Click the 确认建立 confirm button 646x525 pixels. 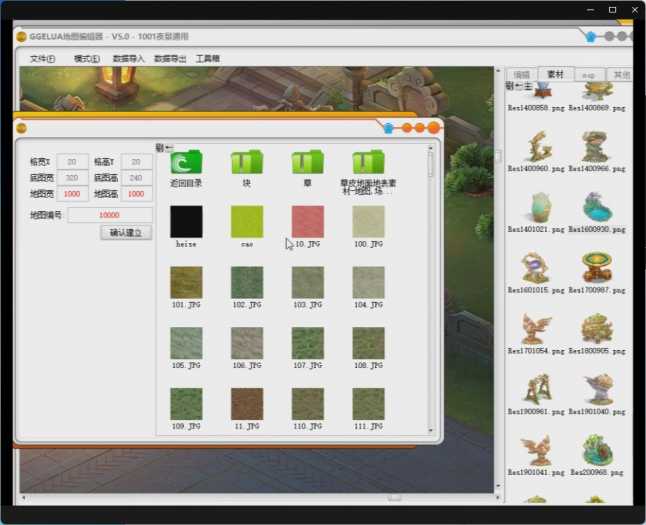[x=126, y=233]
